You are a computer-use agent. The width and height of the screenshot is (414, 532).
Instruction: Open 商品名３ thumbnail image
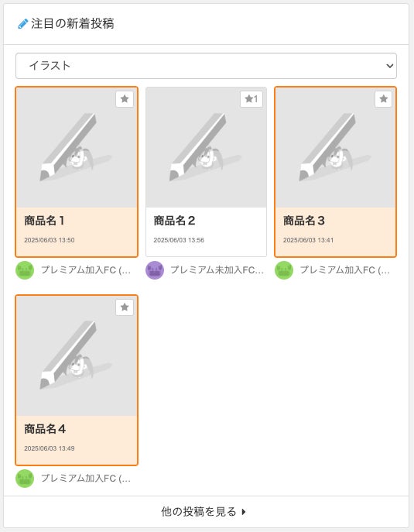pos(335,148)
